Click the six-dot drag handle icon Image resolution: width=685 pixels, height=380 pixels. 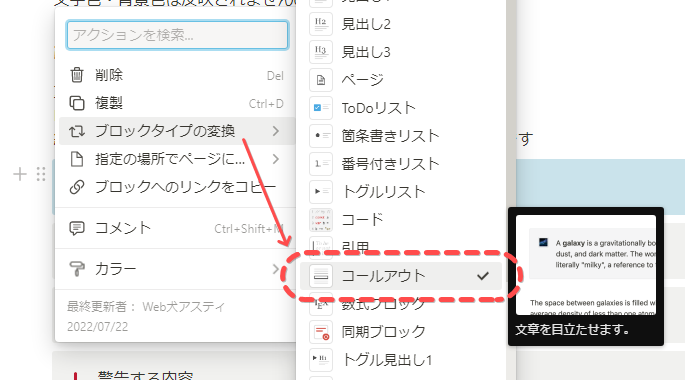click(41, 174)
